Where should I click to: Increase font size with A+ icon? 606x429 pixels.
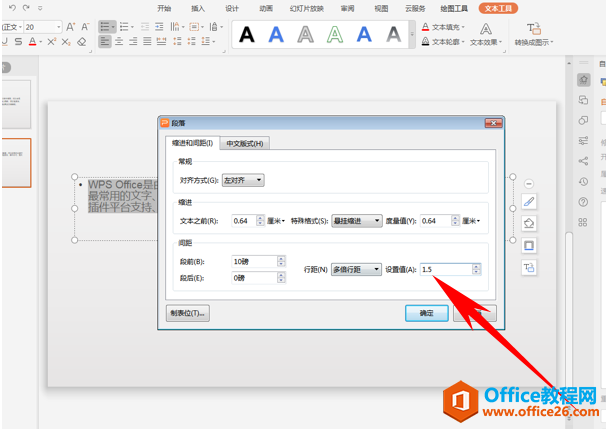tap(70, 27)
